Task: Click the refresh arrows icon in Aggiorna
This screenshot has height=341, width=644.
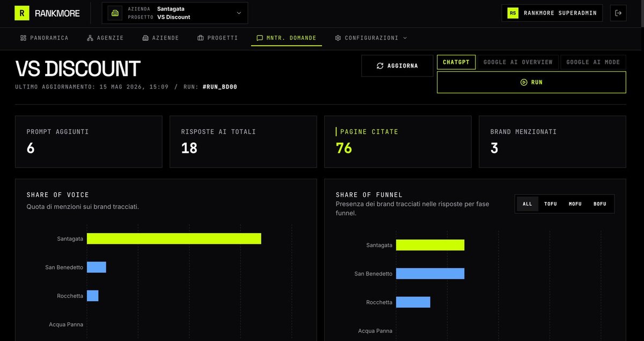Action: pos(380,66)
